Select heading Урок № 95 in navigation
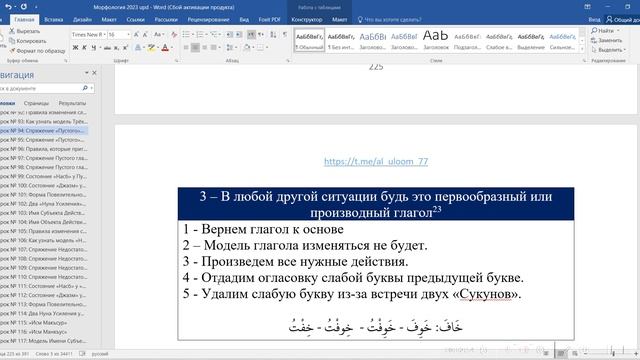The image size is (640, 360). pyautogui.click(x=44, y=140)
